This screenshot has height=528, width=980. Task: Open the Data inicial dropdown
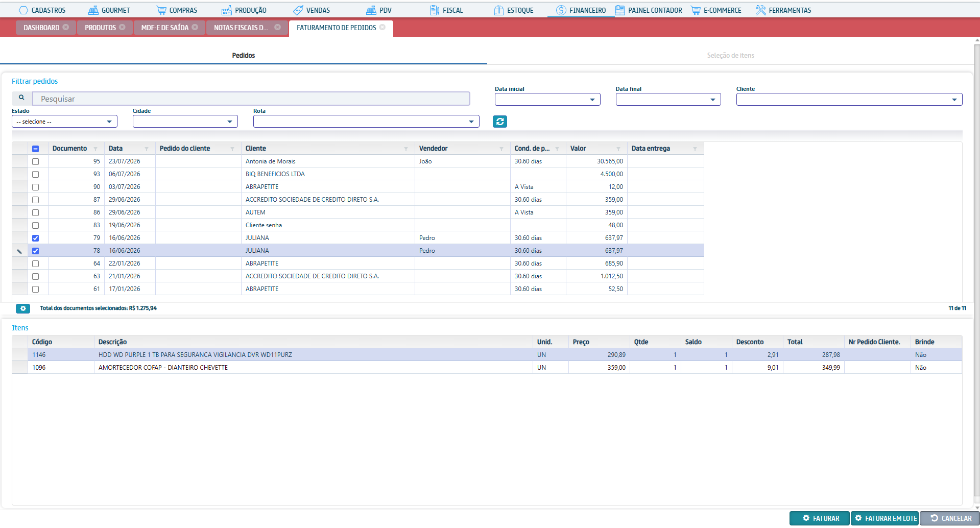pyautogui.click(x=547, y=100)
